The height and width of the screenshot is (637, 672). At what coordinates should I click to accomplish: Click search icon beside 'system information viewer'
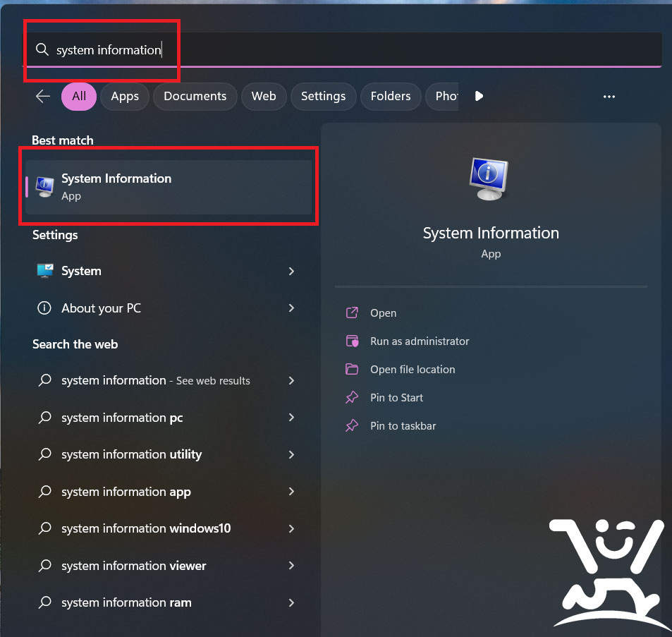click(44, 566)
